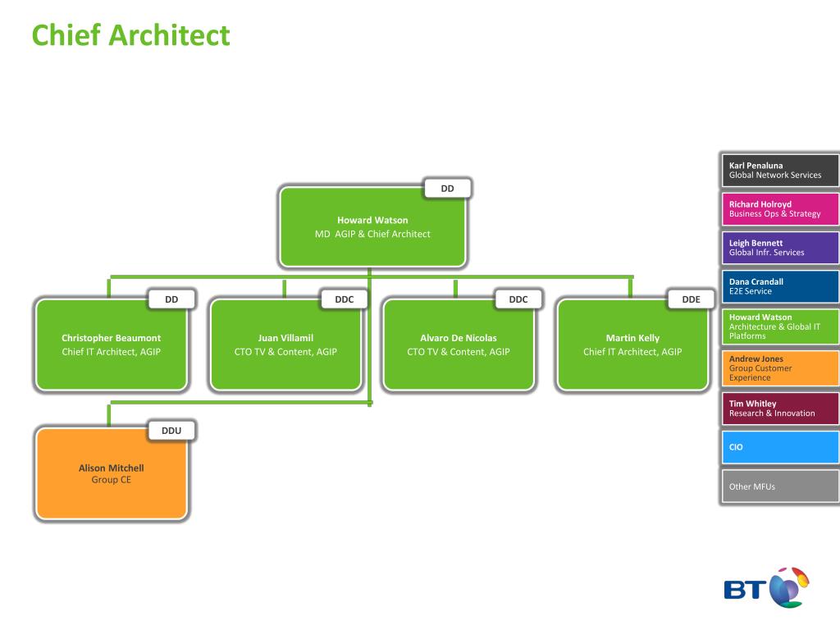The height and width of the screenshot is (630, 840).
Task: Select the Other MFUs tab
Action: [x=780, y=486]
